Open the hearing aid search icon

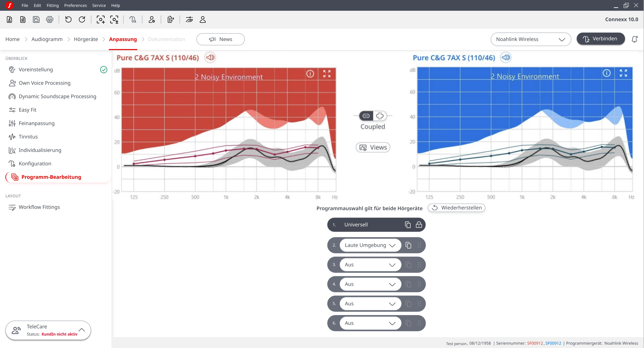tap(133, 19)
